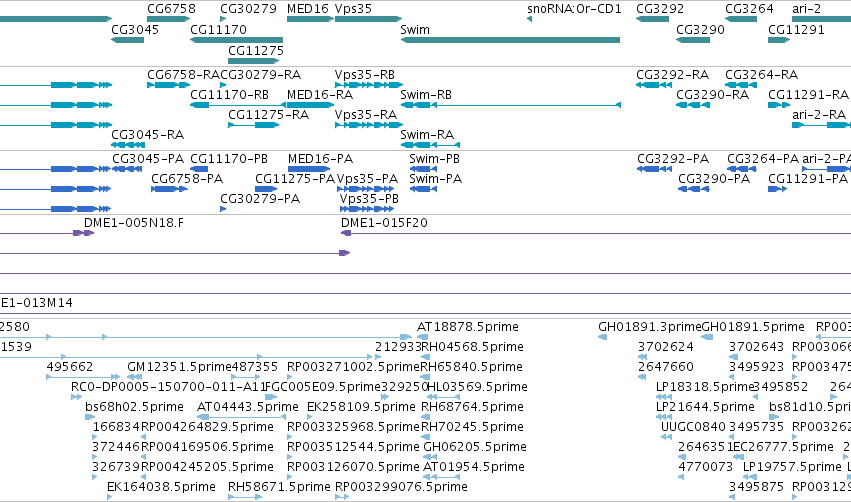Screen dimensions: 851x502
Task: Open the CG11170 gene label
Action: pos(218,29)
